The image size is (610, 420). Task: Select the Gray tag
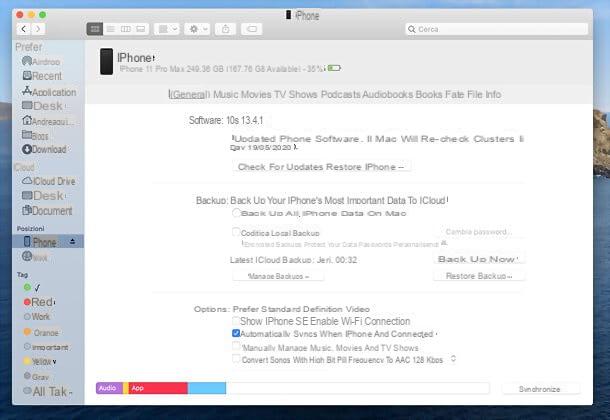coord(36,376)
